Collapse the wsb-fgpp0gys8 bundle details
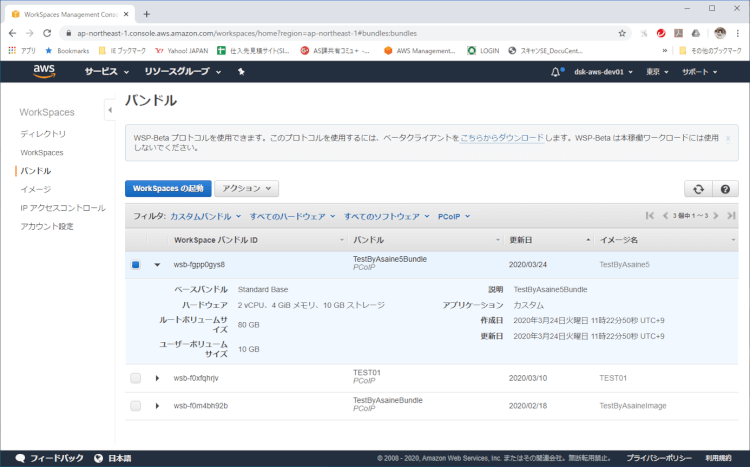Viewport: 750px width, 467px height. (x=157, y=264)
